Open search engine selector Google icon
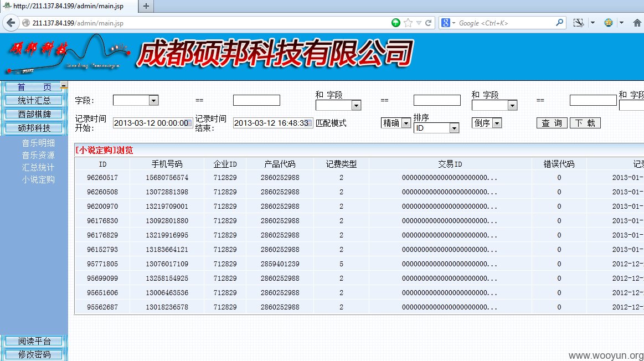 (446, 23)
